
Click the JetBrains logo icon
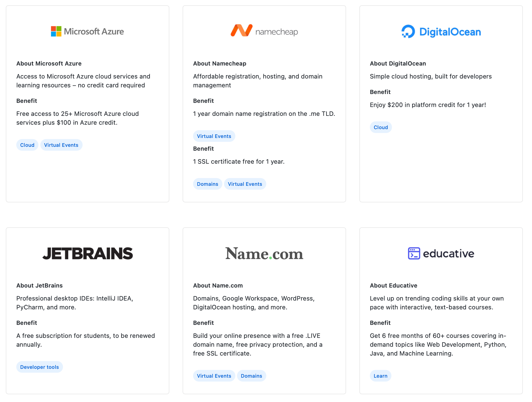(88, 253)
